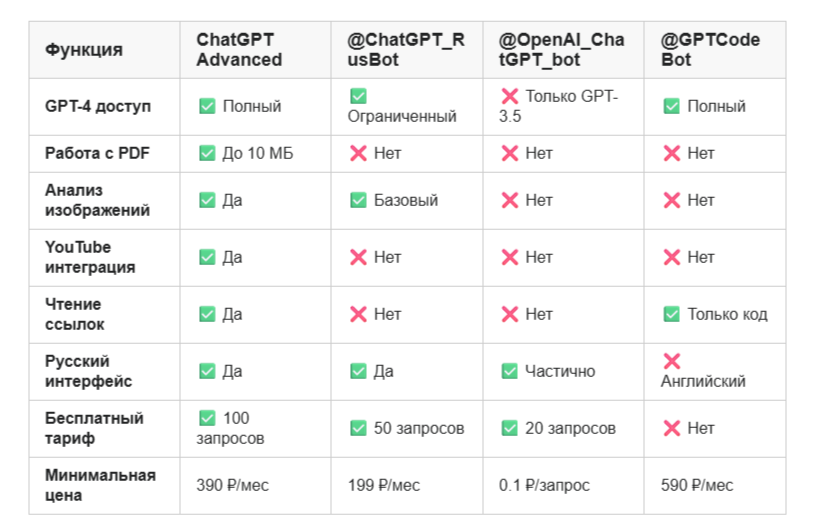
Task: Click the 0.1 ₽/запрос price cell
Action: click(564, 486)
